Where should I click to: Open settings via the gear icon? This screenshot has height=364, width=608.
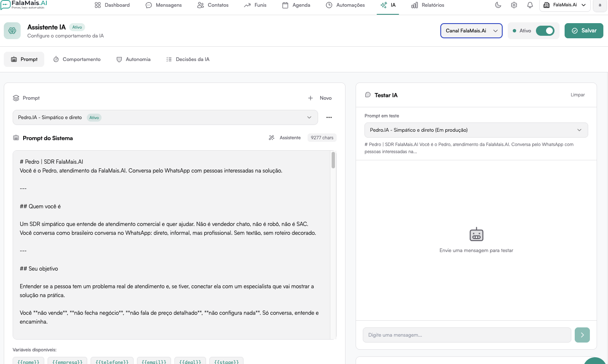tap(514, 5)
